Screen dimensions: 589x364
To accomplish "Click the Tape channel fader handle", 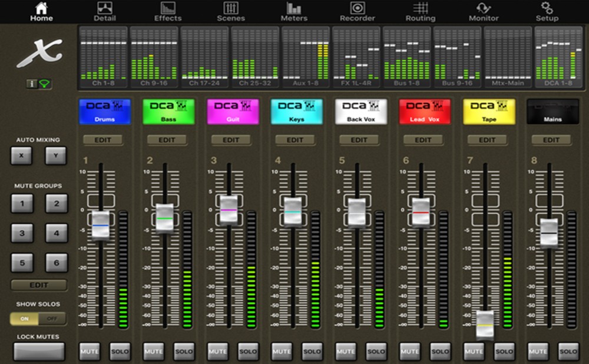I will (485, 325).
